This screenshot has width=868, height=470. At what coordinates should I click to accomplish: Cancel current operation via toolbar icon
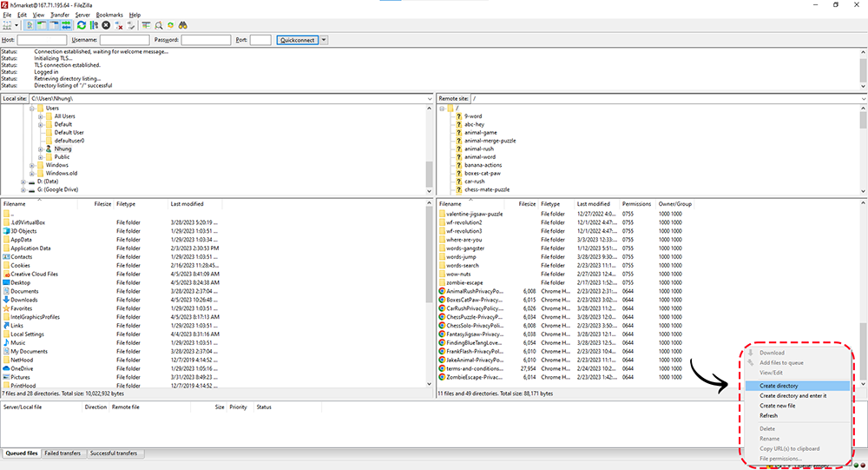pyautogui.click(x=106, y=25)
